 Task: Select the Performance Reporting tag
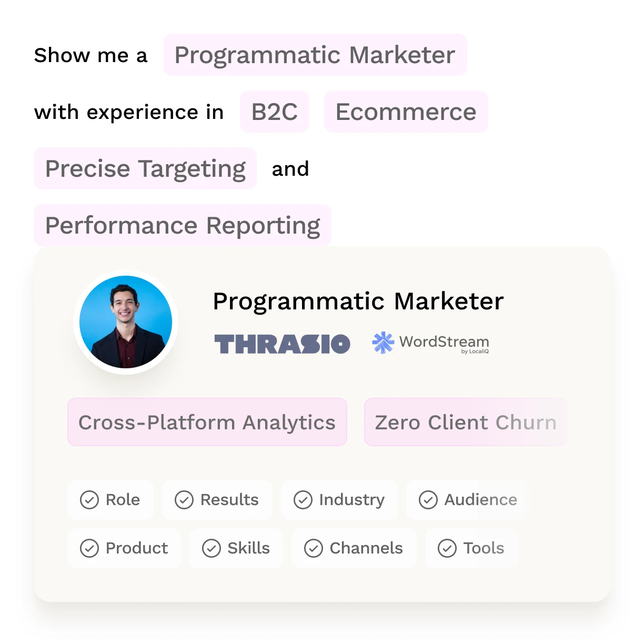point(183,225)
